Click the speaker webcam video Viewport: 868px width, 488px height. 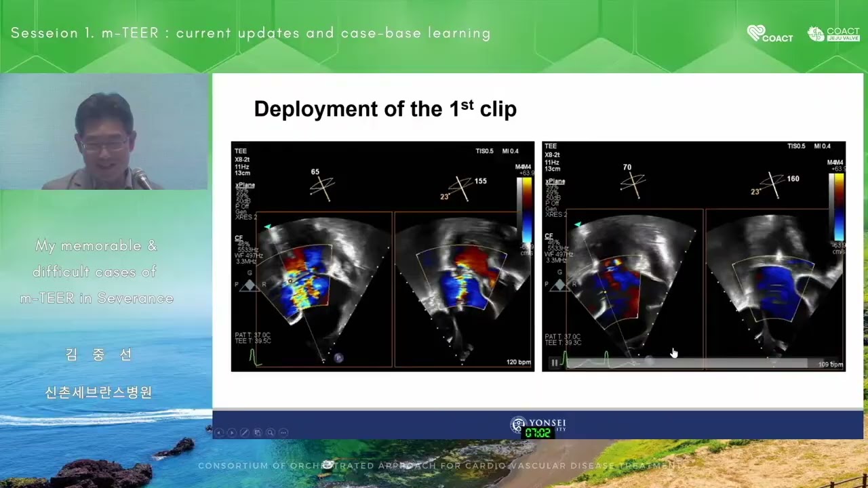tap(104, 131)
